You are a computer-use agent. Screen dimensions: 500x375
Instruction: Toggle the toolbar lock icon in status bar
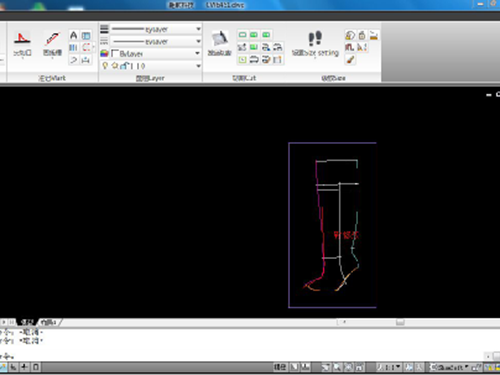[477, 367]
